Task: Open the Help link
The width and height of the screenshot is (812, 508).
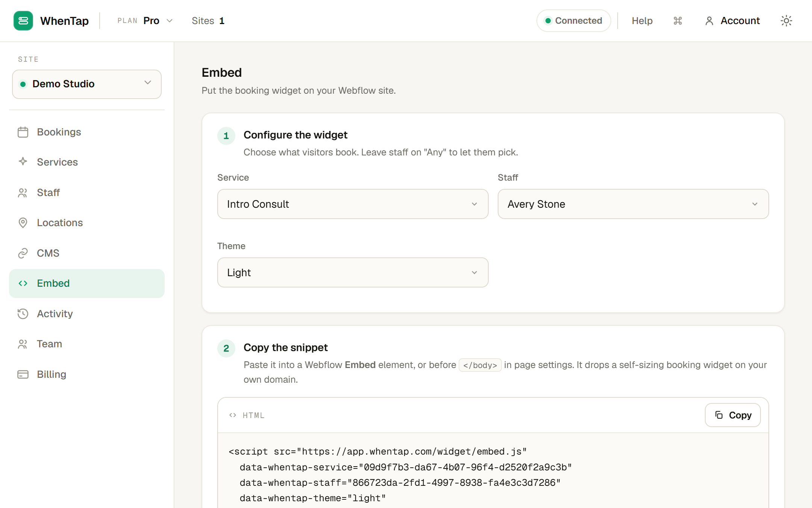Action: [642, 21]
